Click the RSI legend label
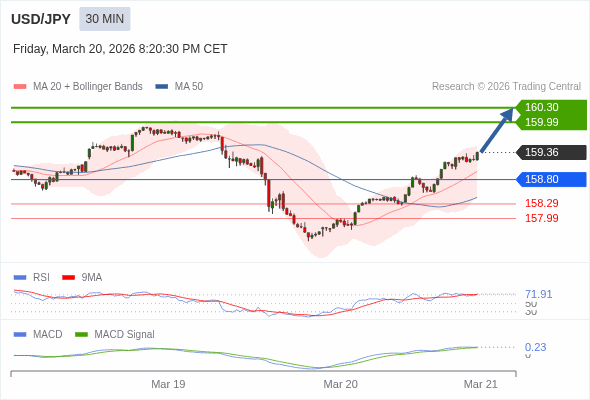 (41, 278)
